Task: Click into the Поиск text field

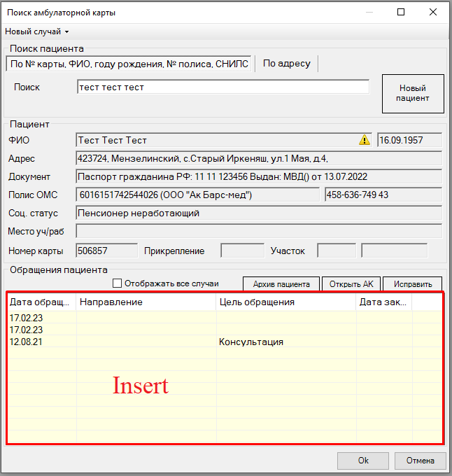Action: [223, 87]
